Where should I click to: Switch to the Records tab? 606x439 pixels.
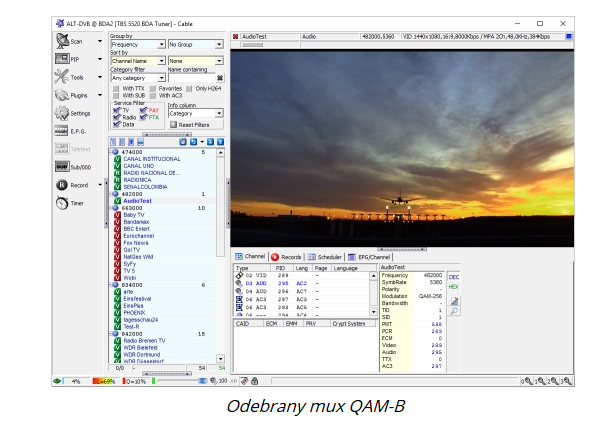tap(286, 257)
